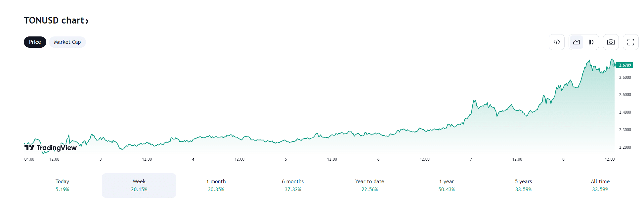Switch to the Market Cap view

pyautogui.click(x=67, y=42)
